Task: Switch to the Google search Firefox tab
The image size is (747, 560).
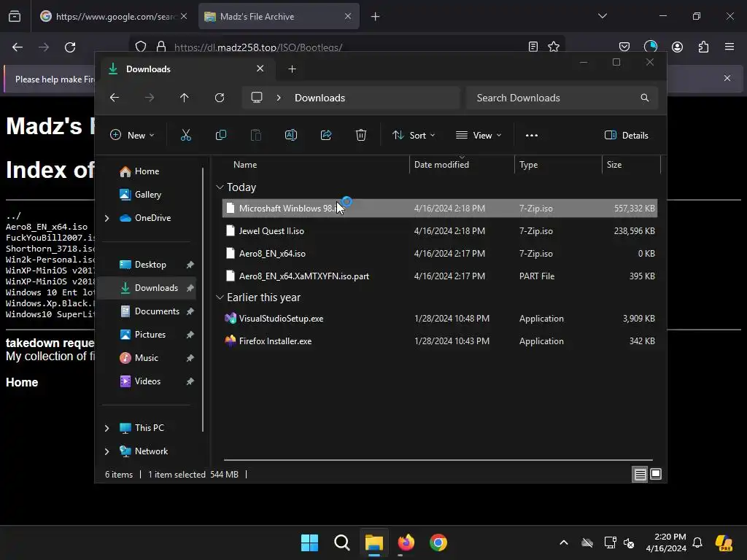Action: tap(115, 16)
